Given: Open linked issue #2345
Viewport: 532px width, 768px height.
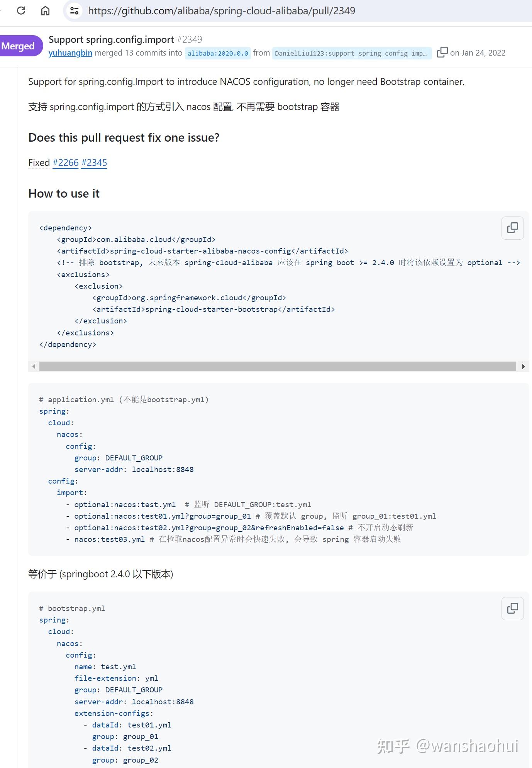Looking at the screenshot, I should pyautogui.click(x=94, y=163).
